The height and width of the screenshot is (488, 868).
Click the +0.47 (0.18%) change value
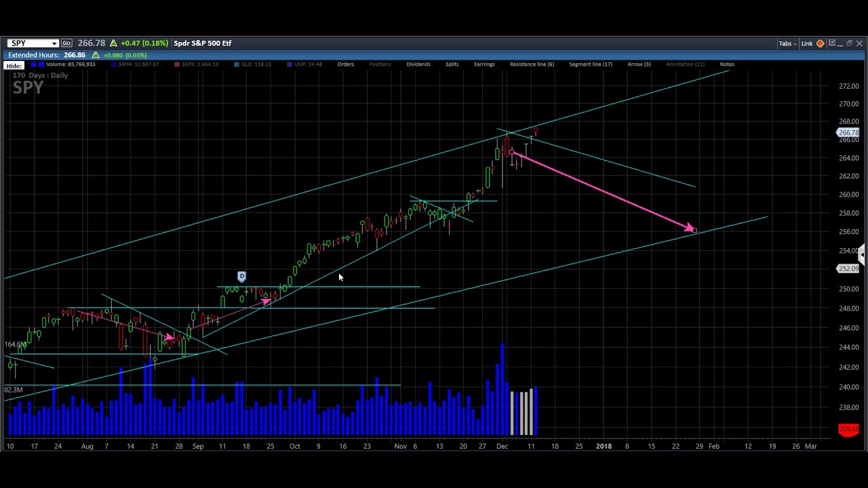144,43
